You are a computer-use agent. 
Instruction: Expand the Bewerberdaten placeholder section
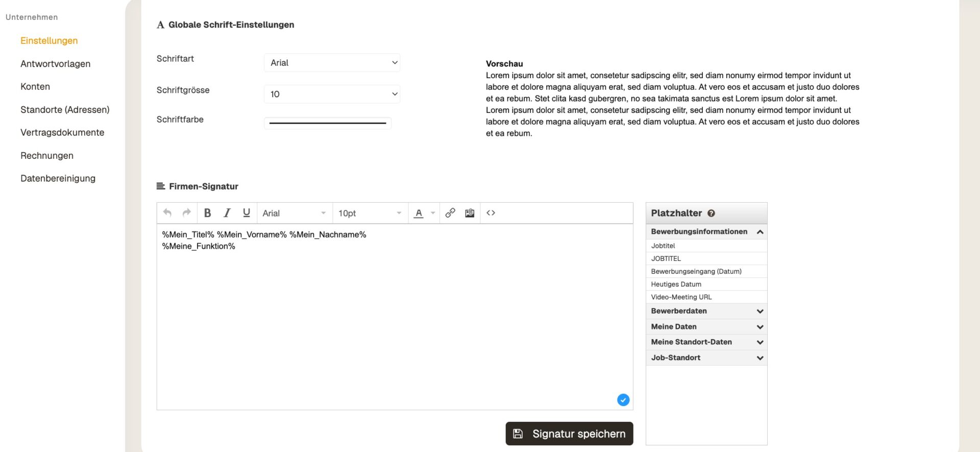coord(706,311)
